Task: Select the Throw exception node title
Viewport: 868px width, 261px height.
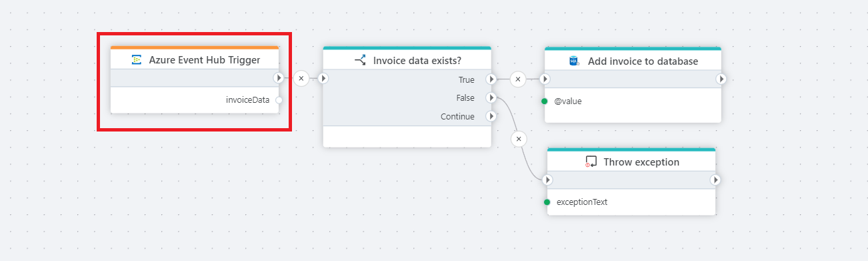Action: tap(641, 162)
